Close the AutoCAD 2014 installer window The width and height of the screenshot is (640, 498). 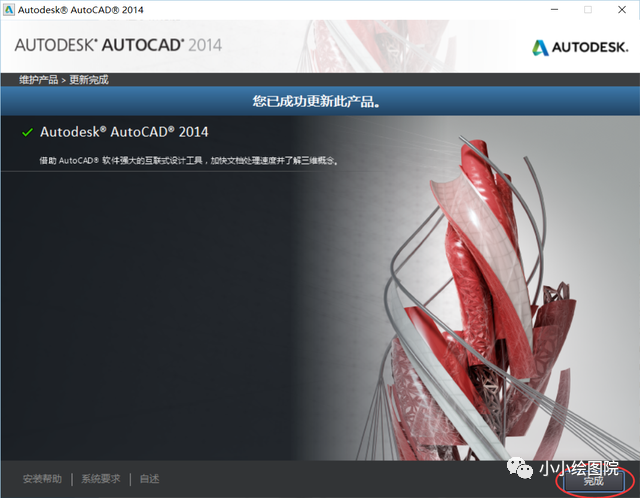(x=622, y=10)
